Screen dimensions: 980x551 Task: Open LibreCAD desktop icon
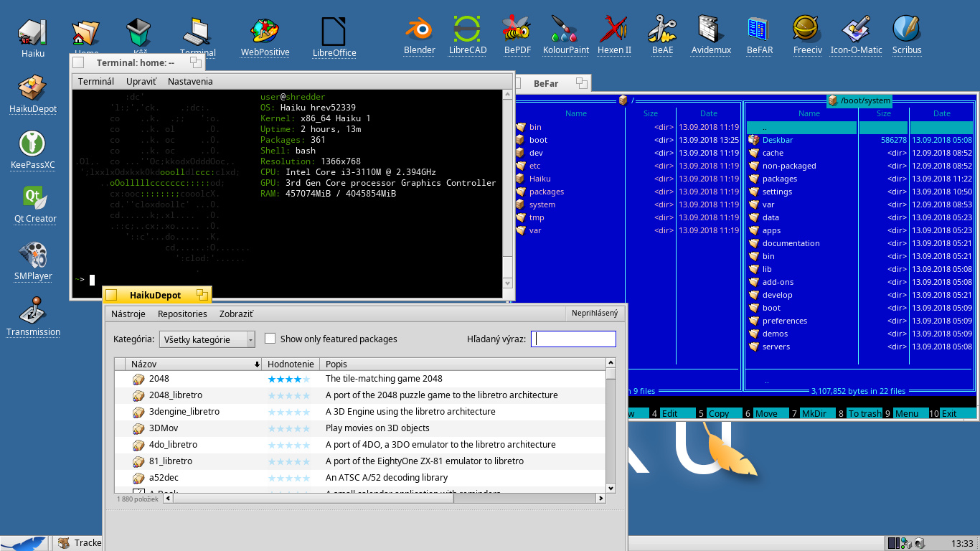coord(467,29)
